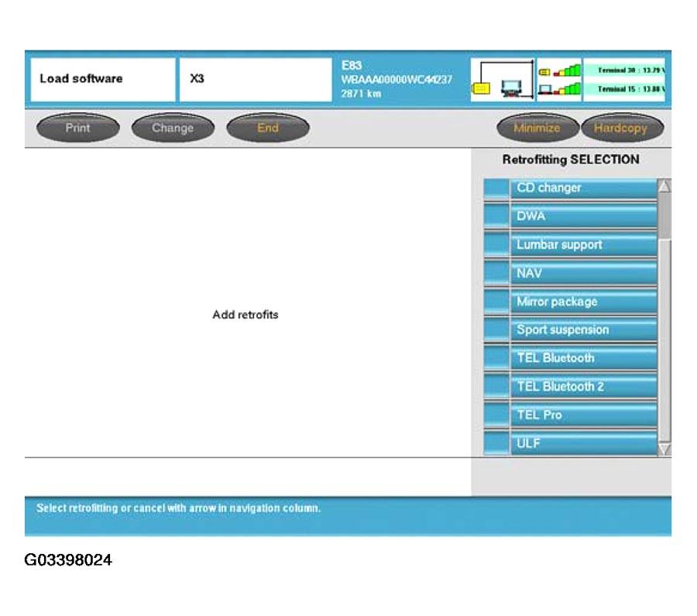Image resolution: width=697 pixels, height=616 pixels.
Task: Select Mirror package retrofit entry
Action: pyautogui.click(x=583, y=302)
